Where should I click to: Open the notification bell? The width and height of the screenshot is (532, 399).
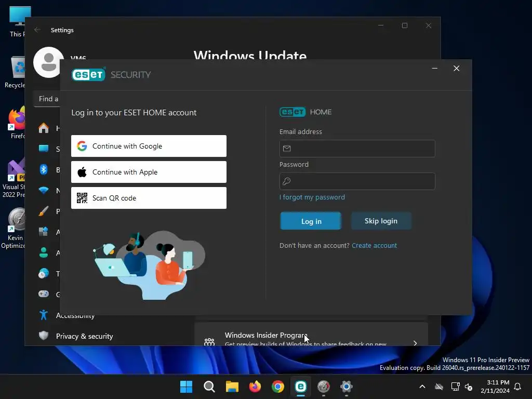517,387
